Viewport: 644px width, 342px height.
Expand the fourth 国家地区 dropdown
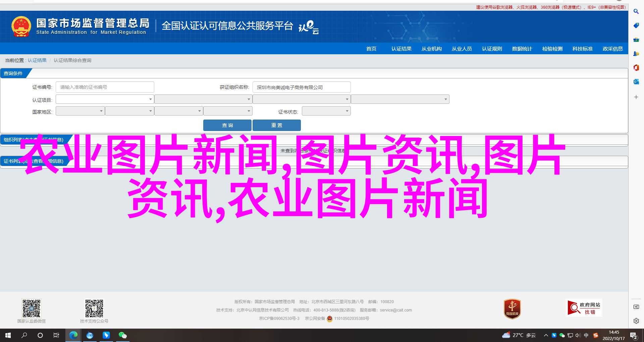[x=228, y=111]
